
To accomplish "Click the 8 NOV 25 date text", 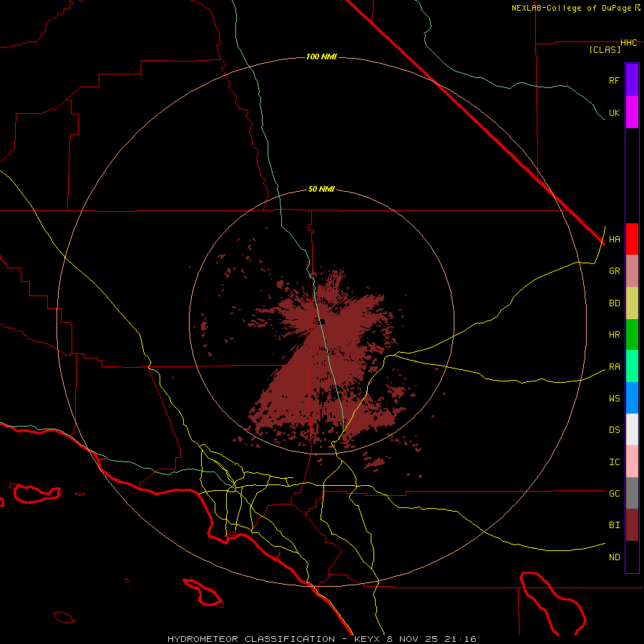I will tap(412, 639).
